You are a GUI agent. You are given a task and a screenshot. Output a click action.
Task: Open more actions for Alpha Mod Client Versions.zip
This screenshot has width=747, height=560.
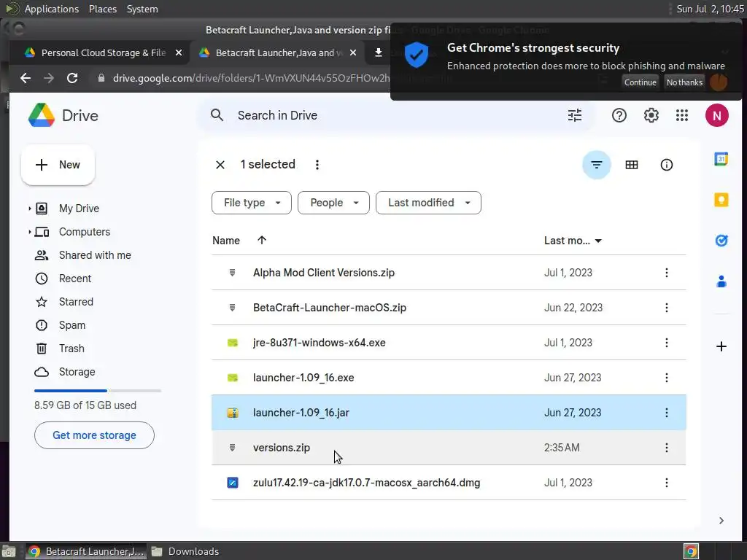(667, 273)
